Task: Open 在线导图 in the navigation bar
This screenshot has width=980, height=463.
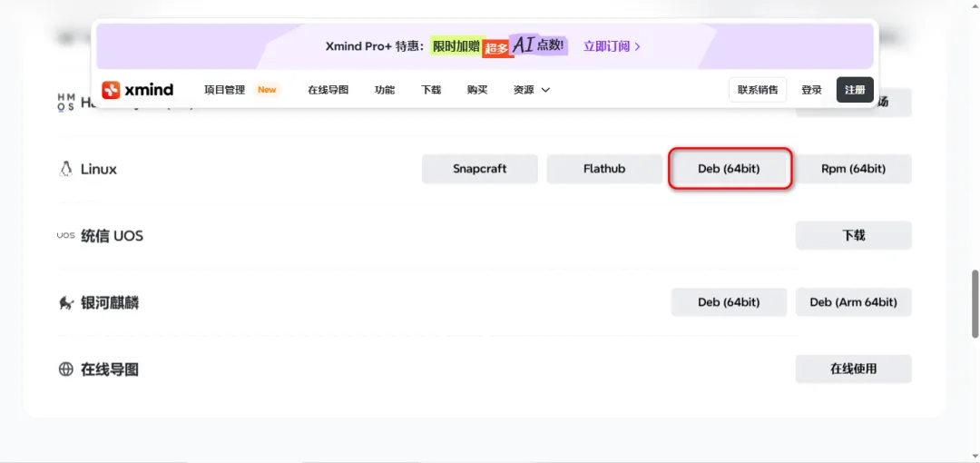Action: [328, 90]
